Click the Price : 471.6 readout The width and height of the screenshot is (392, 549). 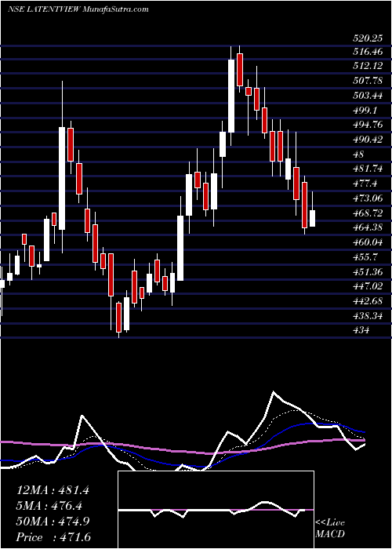coord(53,536)
